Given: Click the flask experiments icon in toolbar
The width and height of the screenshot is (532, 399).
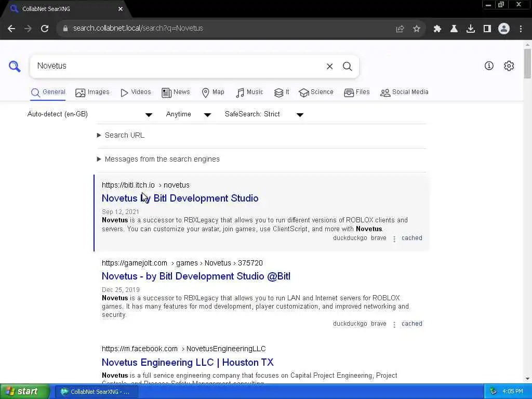Looking at the screenshot, I should point(454,29).
